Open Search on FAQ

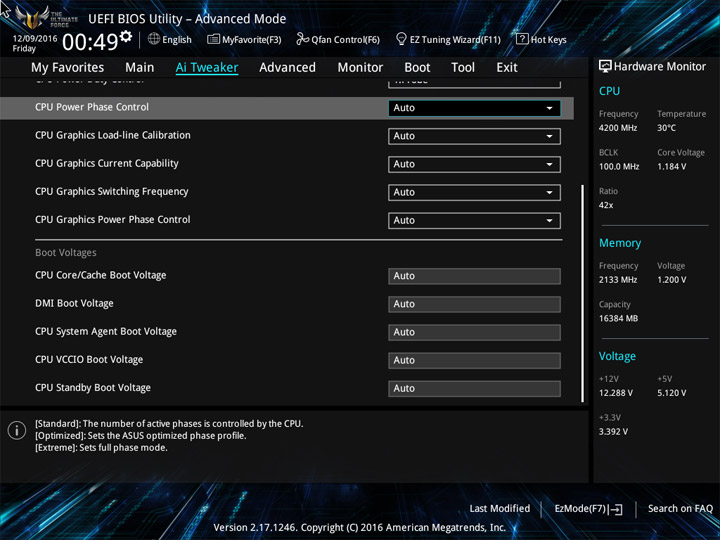680,508
